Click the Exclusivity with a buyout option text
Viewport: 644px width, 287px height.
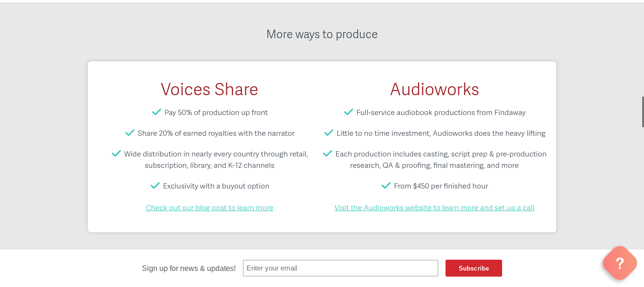point(216,186)
